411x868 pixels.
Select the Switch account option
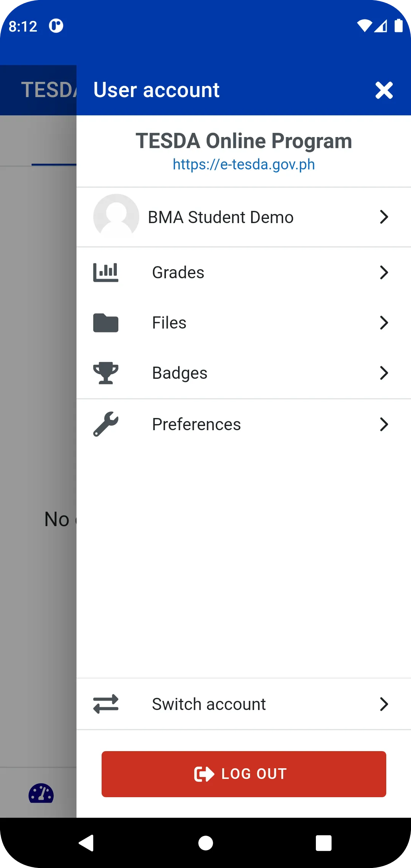coord(209,704)
